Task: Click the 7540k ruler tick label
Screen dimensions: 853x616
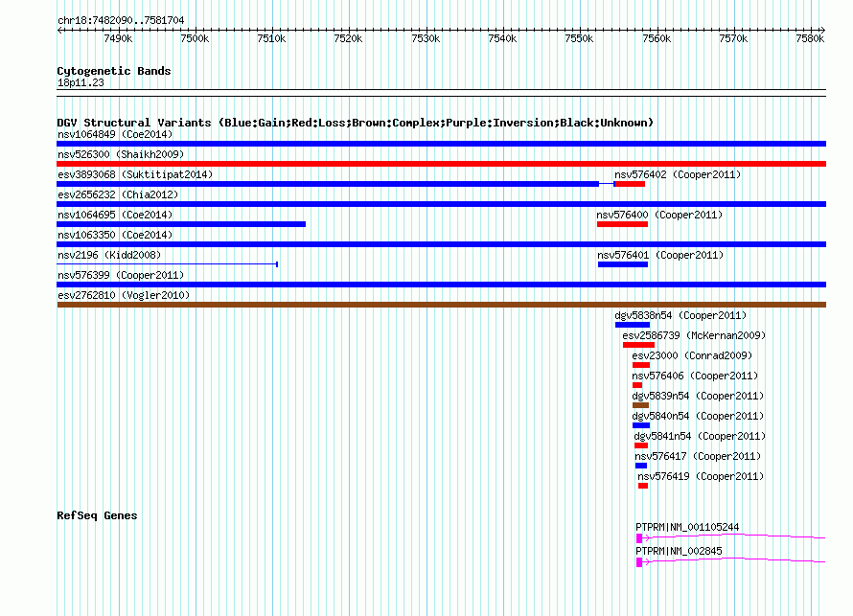Action: [502, 38]
